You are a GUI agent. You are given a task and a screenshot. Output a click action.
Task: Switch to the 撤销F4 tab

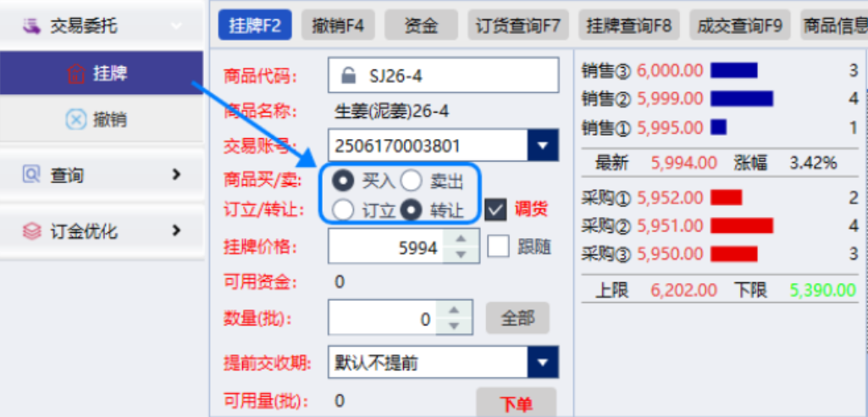click(338, 25)
